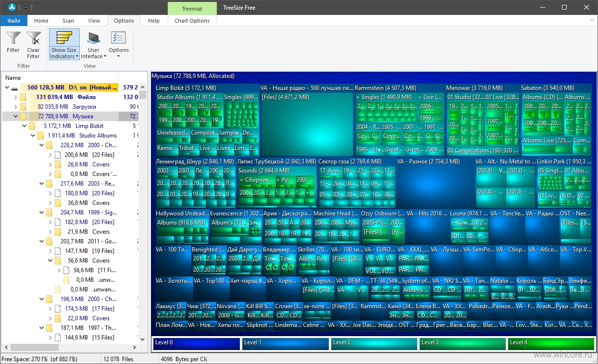Click the folder icon on 217,6 MB row
Viewport: 598px width, 364px height.
[49, 184]
